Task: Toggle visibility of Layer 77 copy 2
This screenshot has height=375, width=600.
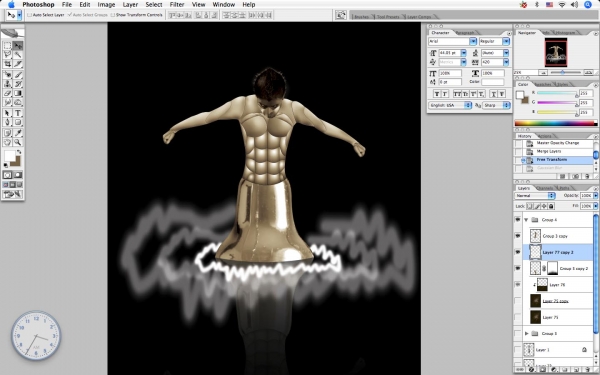Action: click(x=517, y=252)
